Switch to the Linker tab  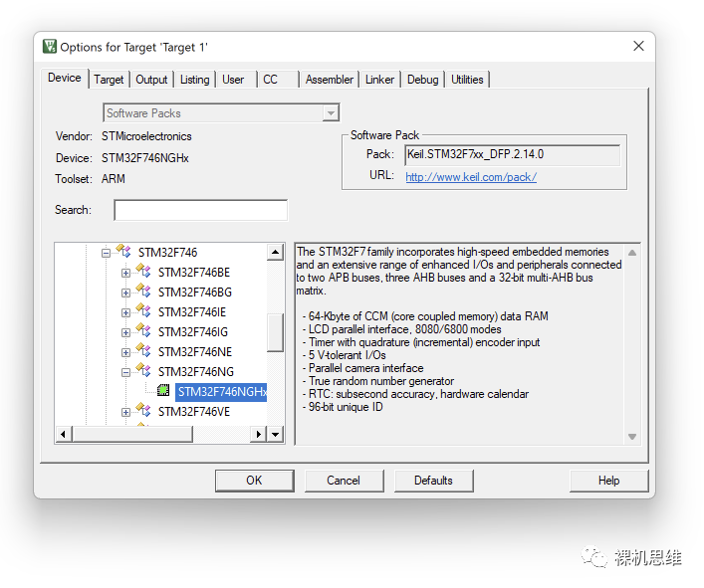pyautogui.click(x=379, y=80)
